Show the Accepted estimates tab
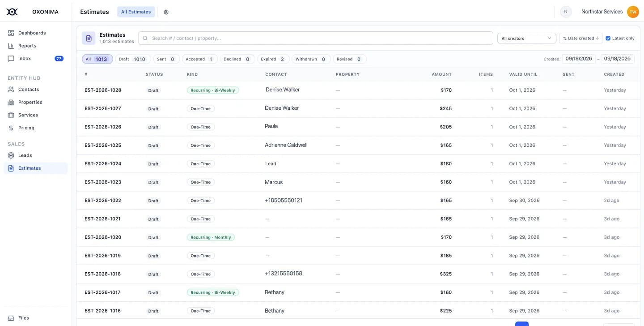644x326 pixels. click(x=200, y=59)
